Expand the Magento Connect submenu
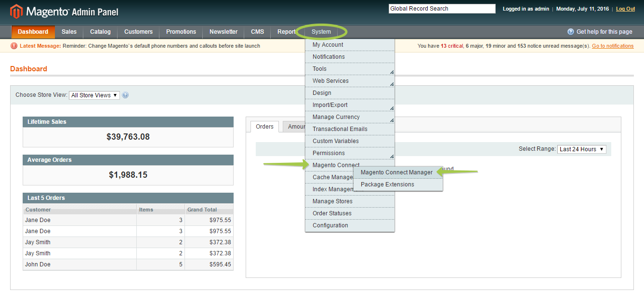 pos(336,165)
